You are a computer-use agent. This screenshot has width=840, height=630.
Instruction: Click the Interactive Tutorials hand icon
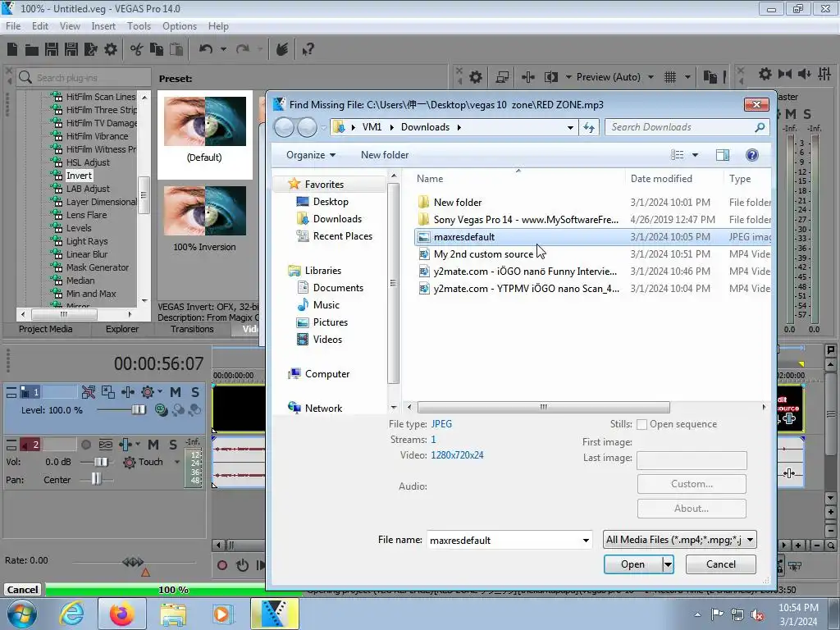(282, 49)
